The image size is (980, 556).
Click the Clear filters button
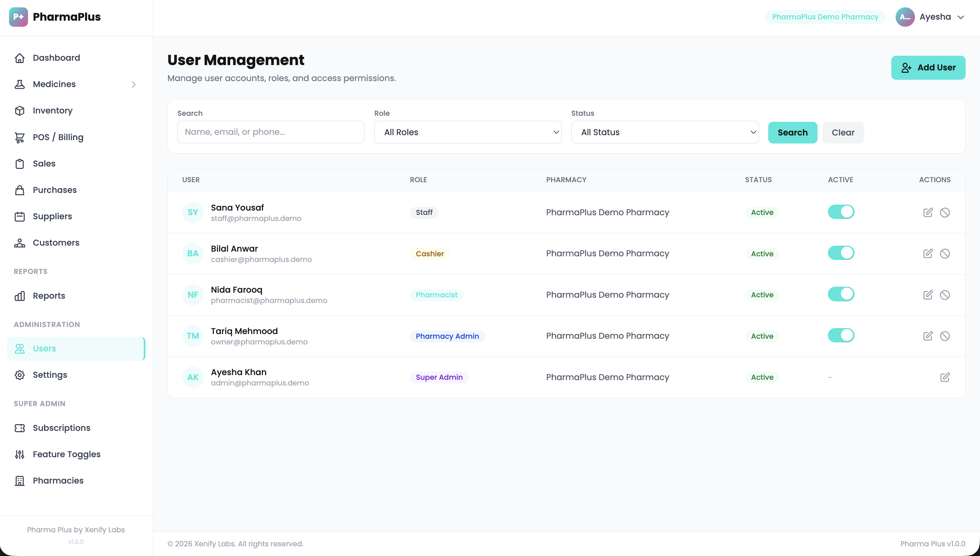(843, 132)
